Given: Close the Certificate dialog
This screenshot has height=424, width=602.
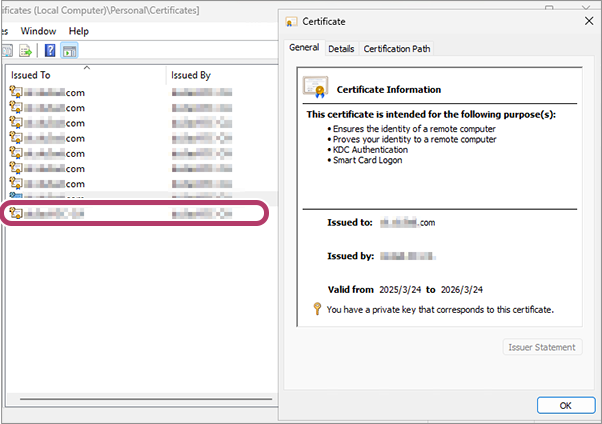Looking at the screenshot, I should 589,21.
